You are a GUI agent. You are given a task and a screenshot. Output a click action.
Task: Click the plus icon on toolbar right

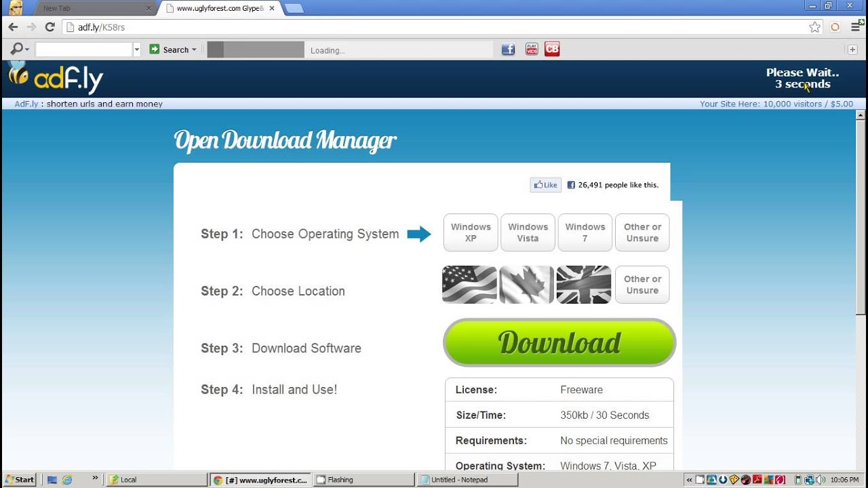(x=852, y=49)
